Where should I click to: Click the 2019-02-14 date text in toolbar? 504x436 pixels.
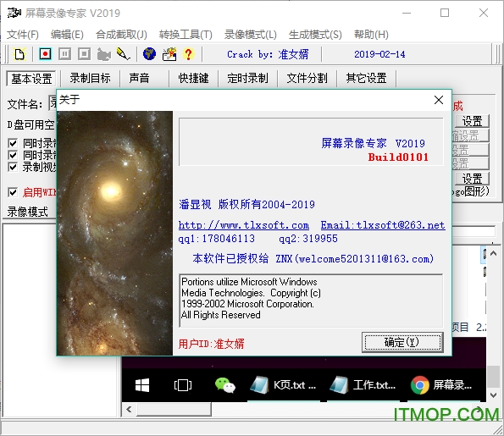click(x=379, y=54)
